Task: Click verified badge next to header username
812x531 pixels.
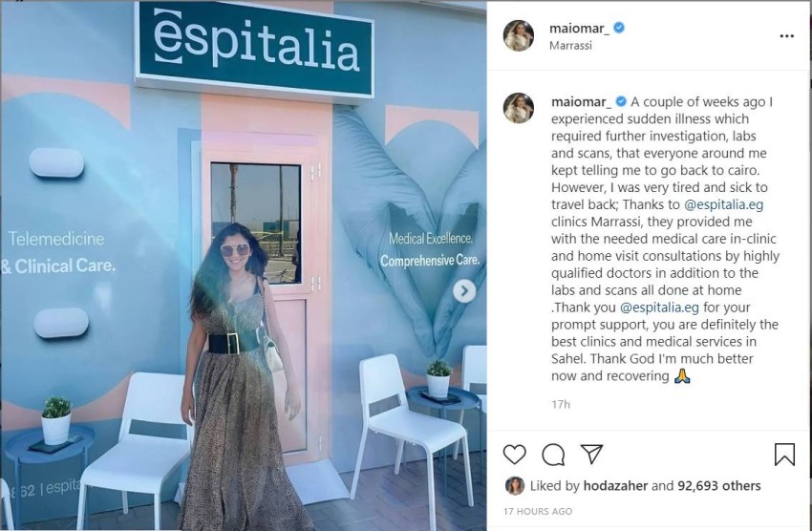Action: tap(619, 28)
